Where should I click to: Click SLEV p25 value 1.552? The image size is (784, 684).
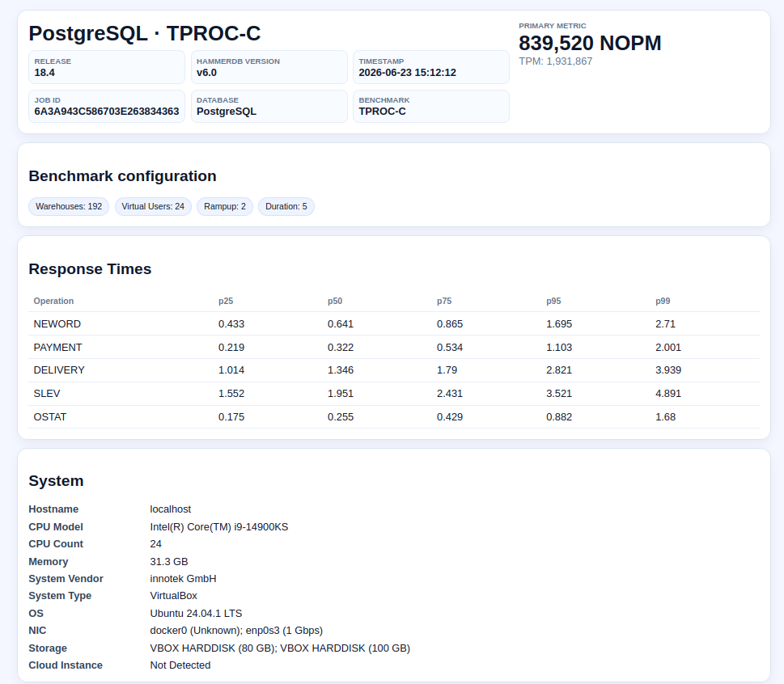click(231, 393)
